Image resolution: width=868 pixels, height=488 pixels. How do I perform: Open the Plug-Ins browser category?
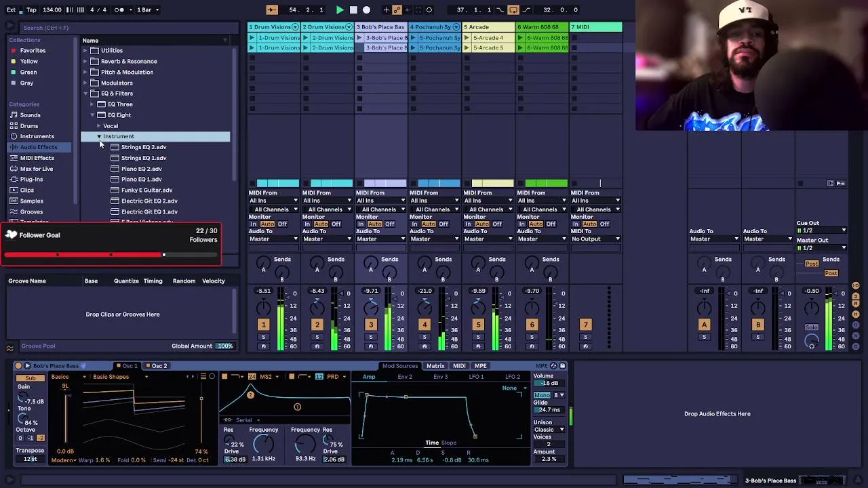point(31,180)
